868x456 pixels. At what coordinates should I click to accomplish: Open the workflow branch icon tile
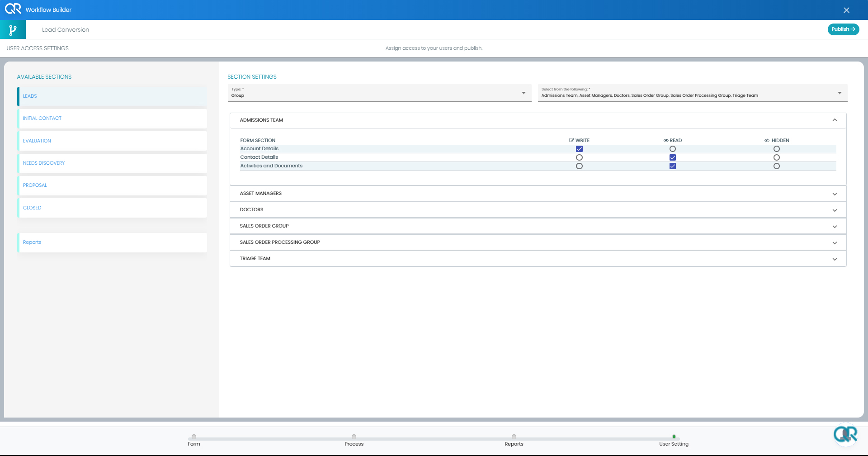[x=13, y=30]
